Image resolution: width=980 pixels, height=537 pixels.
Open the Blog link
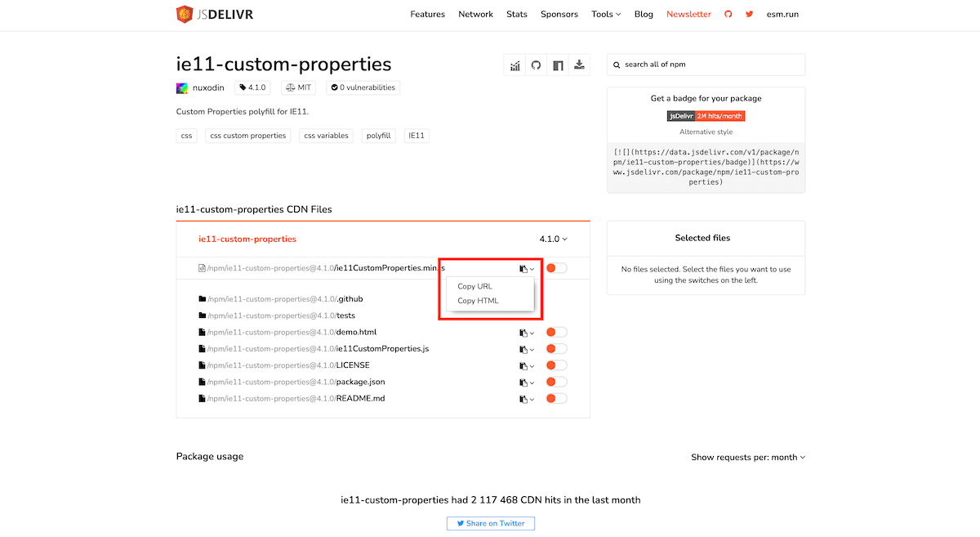[644, 14]
